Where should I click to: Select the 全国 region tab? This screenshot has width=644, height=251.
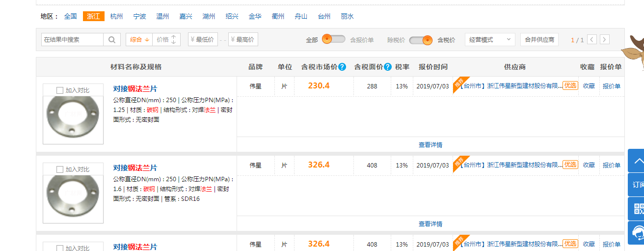pyautogui.click(x=70, y=16)
